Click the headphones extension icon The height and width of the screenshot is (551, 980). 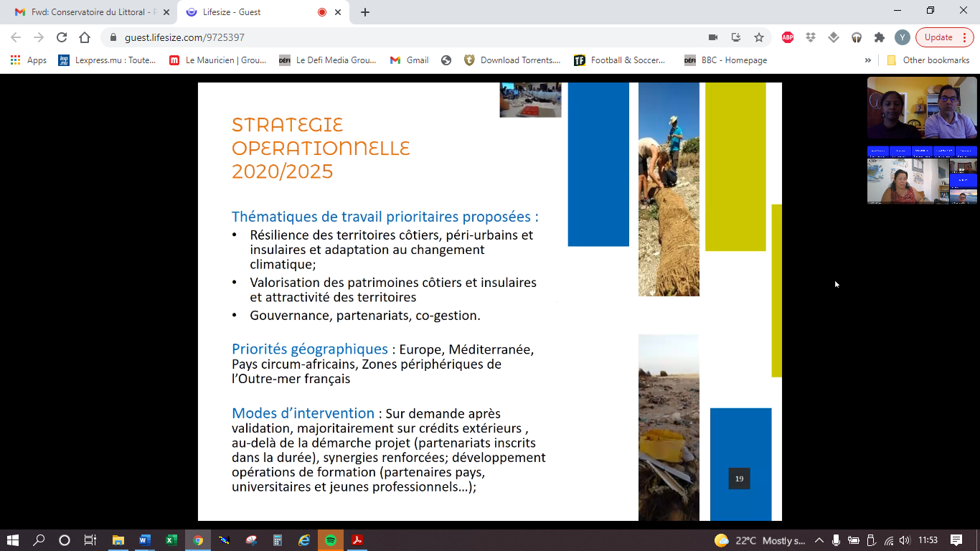[856, 37]
